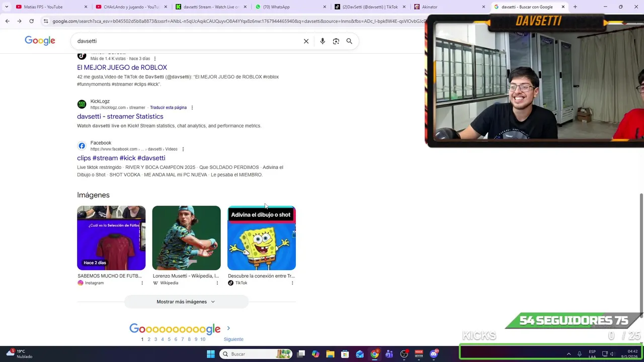Go to results page 5
Viewport: 644px width, 362px height.
tap(169, 339)
